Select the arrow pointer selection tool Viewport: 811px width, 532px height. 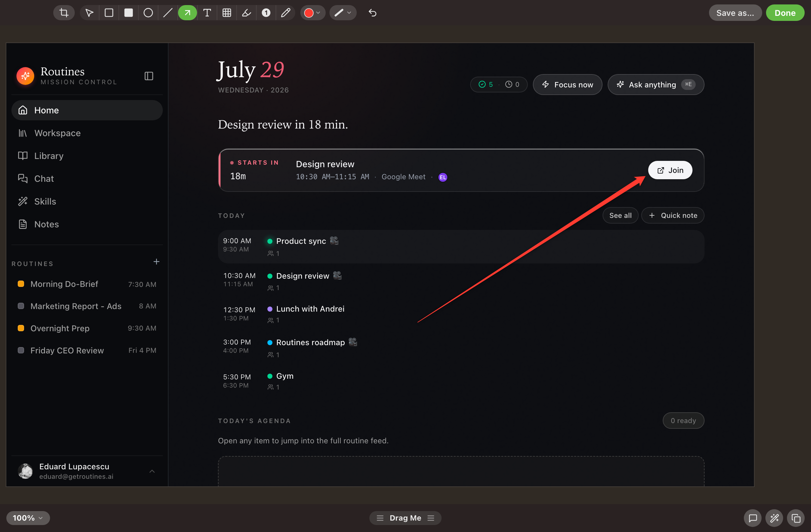pos(89,13)
